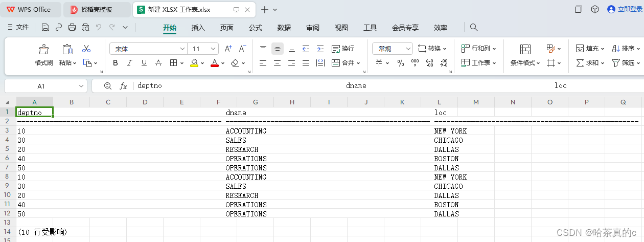Select cell G3 containing ACCOUNTING
The height and width of the screenshot is (242, 644).
(x=255, y=131)
